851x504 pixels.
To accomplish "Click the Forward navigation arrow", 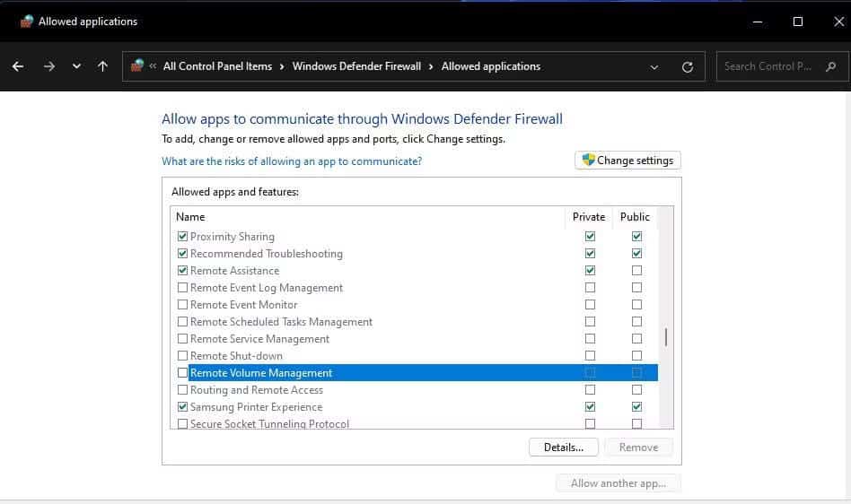I will click(49, 66).
